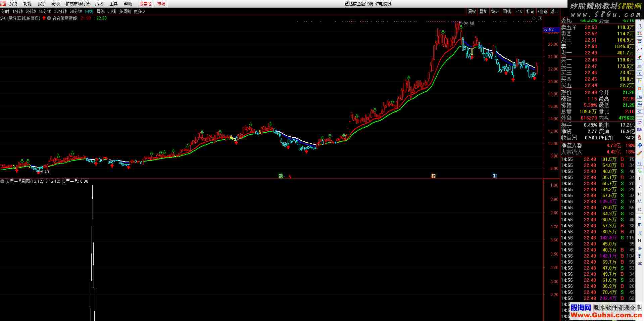Open the 功能 menu

28,4
